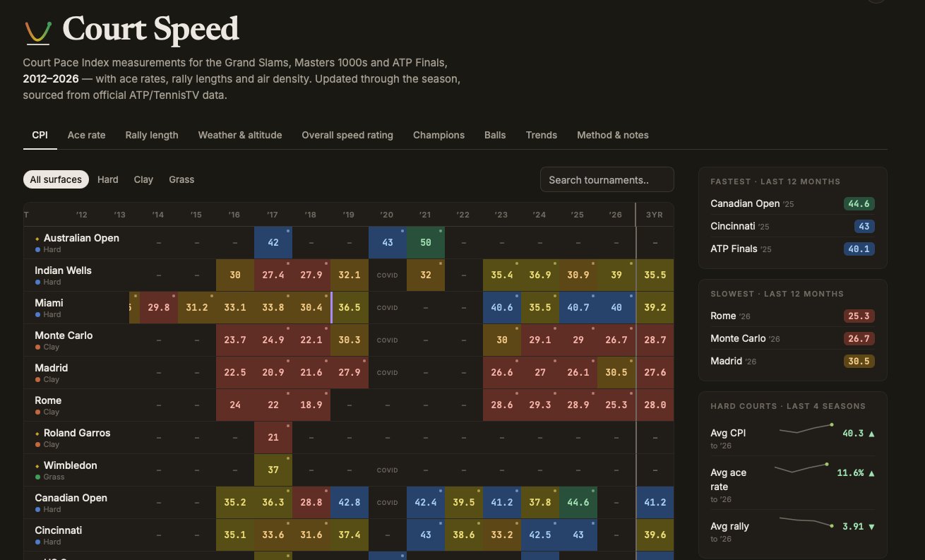The width and height of the screenshot is (925, 560).
Task: Select the Monte Carlo tournament name
Action: [x=64, y=335]
